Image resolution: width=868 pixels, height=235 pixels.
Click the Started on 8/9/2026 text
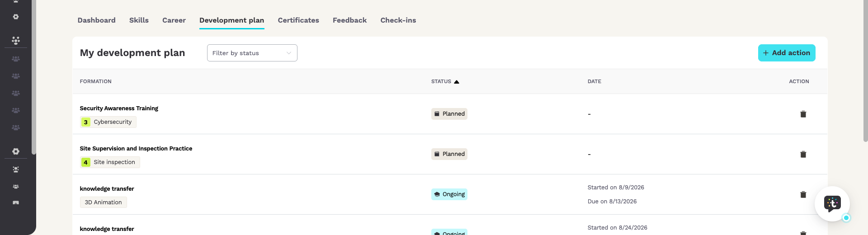point(616,188)
